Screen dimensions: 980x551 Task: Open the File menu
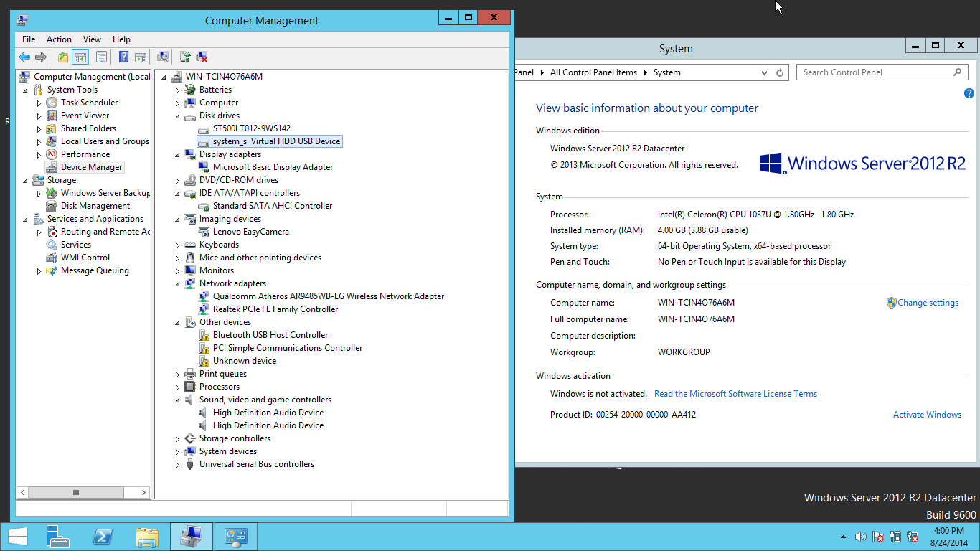(29, 39)
